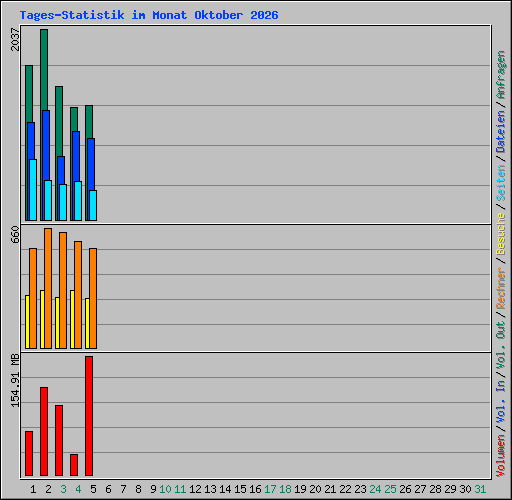Image resolution: width=512 pixels, height=500 pixels.
Task: Click day number 10 on the x-axis
Action: click(x=165, y=489)
